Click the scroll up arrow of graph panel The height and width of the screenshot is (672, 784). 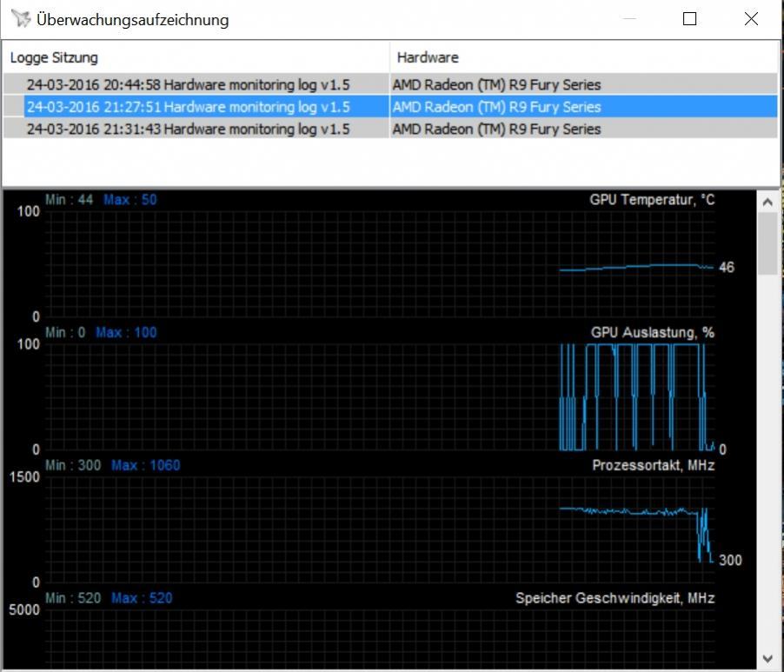tap(767, 202)
